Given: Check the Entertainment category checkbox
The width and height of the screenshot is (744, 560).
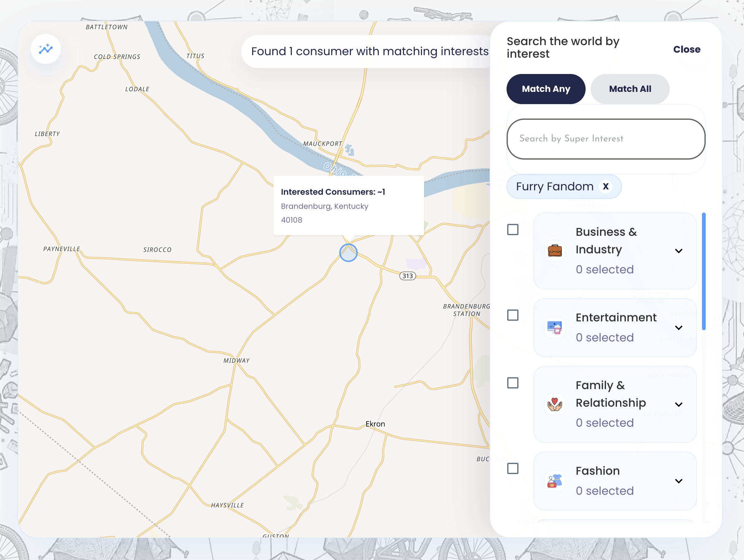Looking at the screenshot, I should (x=513, y=315).
